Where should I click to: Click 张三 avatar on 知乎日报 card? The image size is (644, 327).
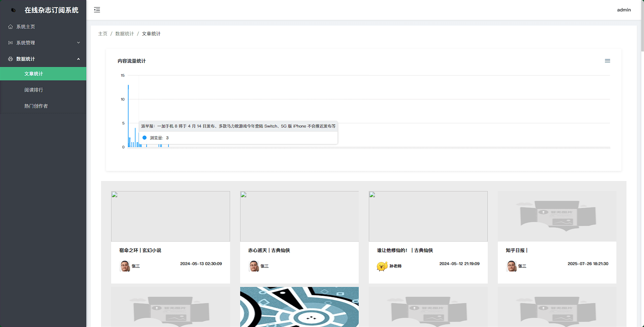(512, 266)
